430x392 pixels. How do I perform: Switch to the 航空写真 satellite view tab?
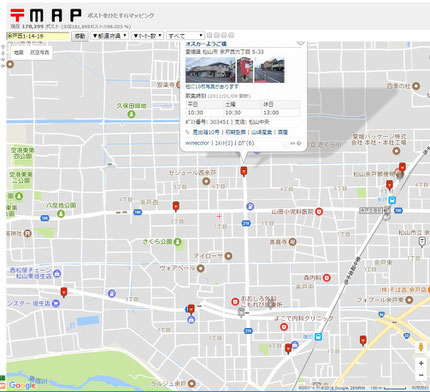(x=40, y=53)
